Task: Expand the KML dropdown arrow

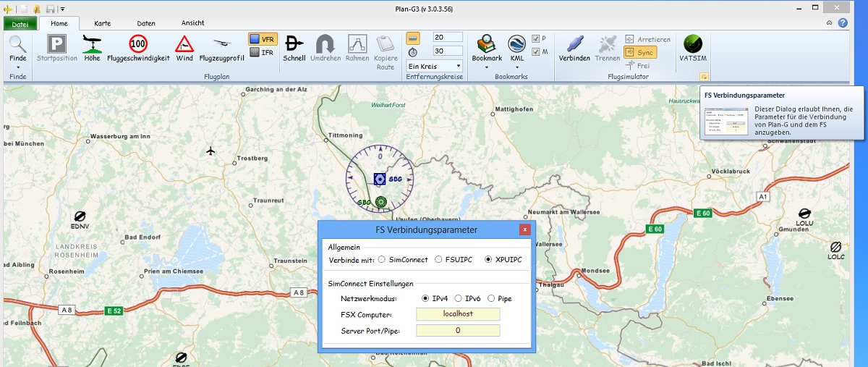Action: pos(516,67)
